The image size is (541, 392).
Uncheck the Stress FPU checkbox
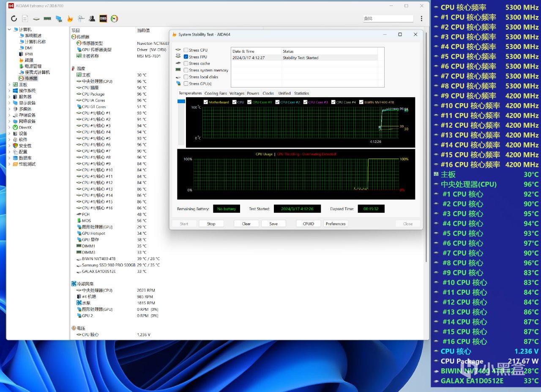[186, 57]
